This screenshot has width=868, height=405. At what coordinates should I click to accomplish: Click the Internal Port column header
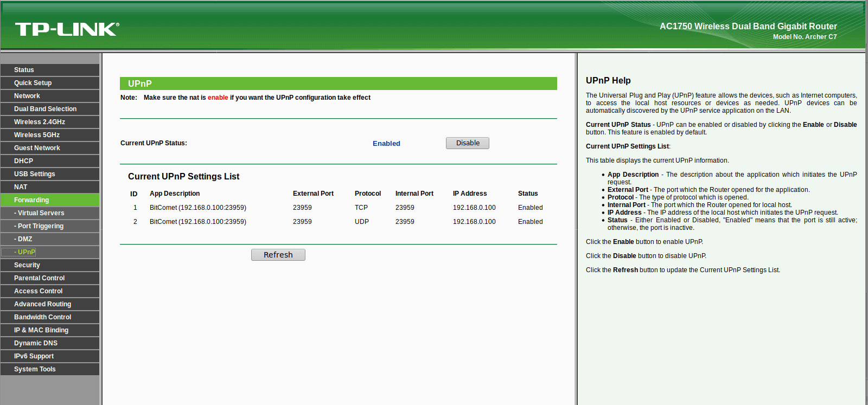coord(414,194)
